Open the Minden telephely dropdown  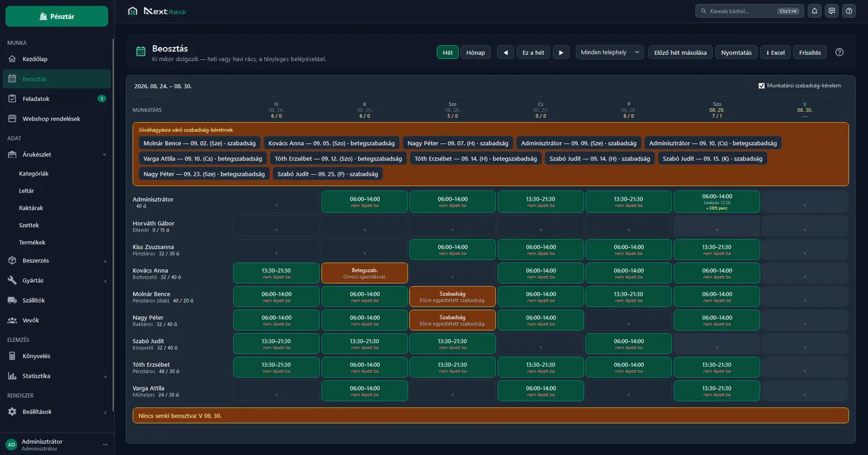tap(610, 52)
